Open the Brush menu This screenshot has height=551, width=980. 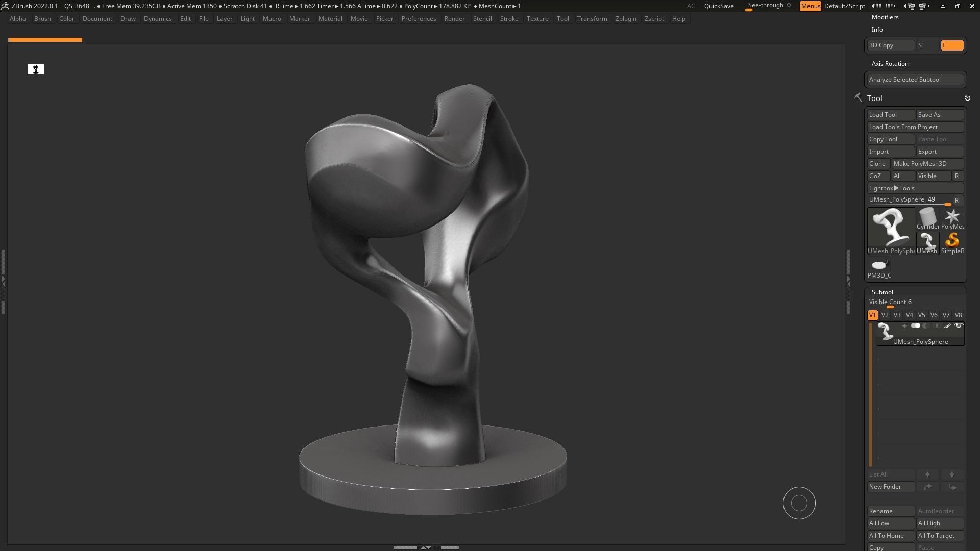(42, 19)
